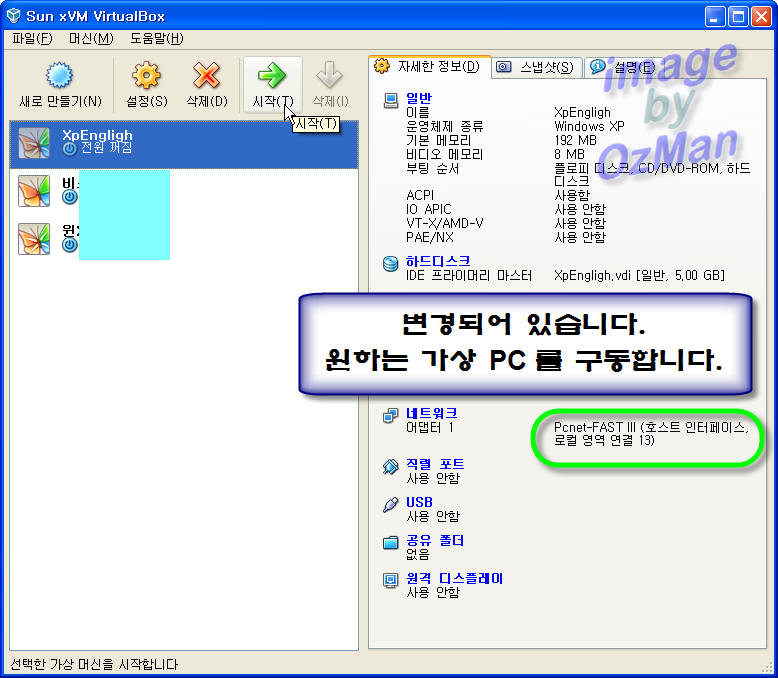Image resolution: width=778 pixels, height=678 pixels.
Task: Click the serial port plug icon
Action: (390, 467)
